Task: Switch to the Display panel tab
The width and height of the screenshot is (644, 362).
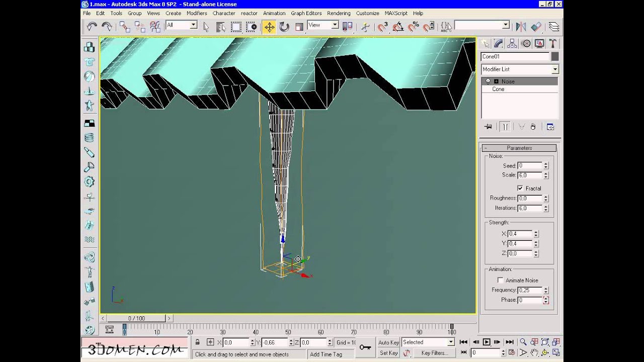Action: [539, 44]
